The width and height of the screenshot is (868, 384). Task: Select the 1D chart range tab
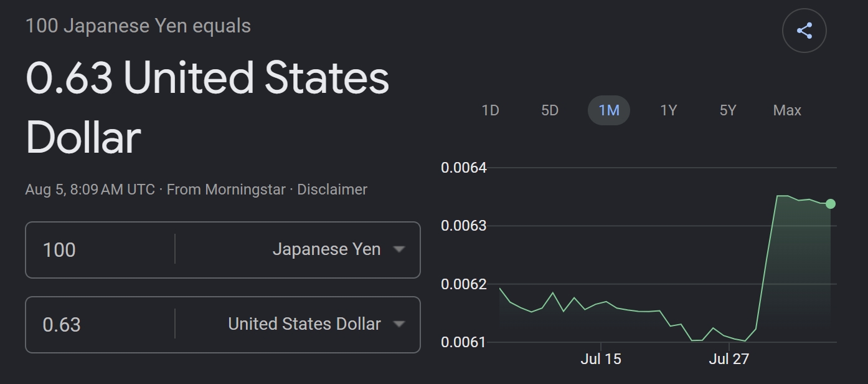[x=490, y=110]
